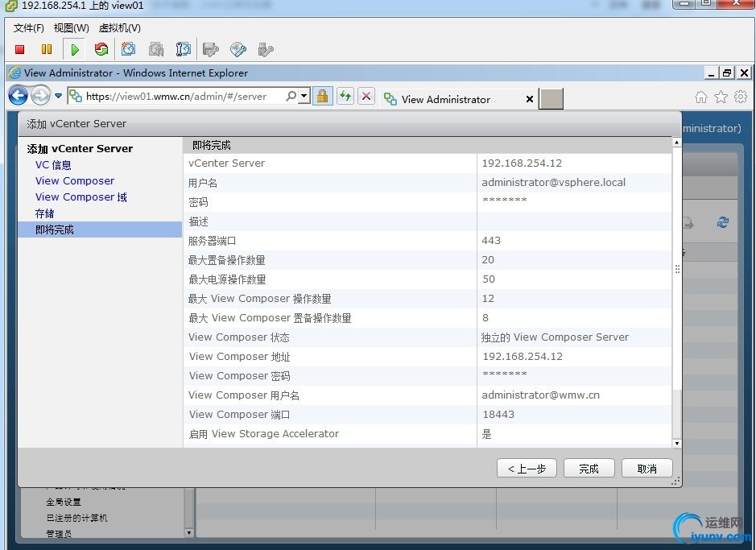The width and height of the screenshot is (756, 550).
Task: Open 已注册的计算机 in the sidebar
Action: click(x=76, y=518)
